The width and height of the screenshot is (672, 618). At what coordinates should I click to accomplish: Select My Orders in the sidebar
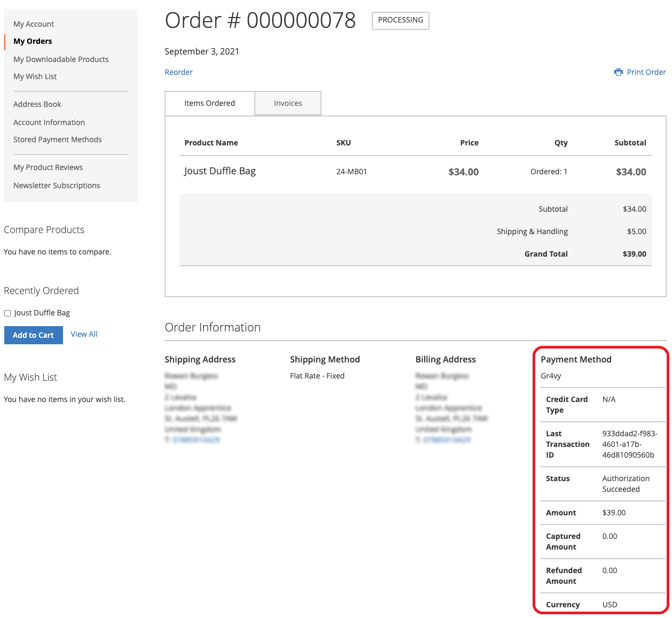(32, 41)
